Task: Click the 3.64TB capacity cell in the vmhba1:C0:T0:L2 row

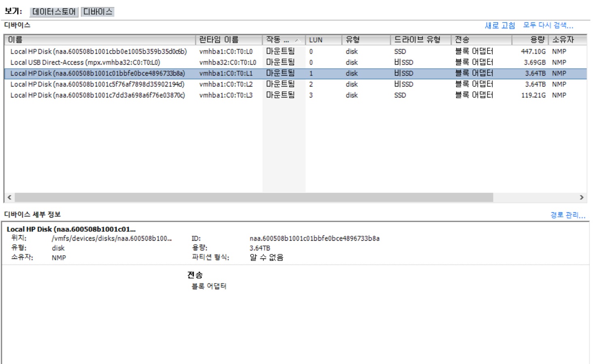Action: (x=535, y=85)
